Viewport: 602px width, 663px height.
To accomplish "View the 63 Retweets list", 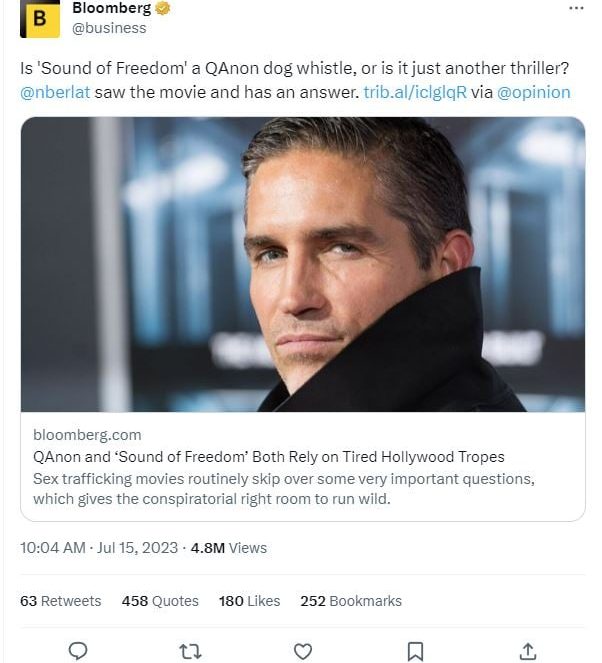I will coord(60,601).
